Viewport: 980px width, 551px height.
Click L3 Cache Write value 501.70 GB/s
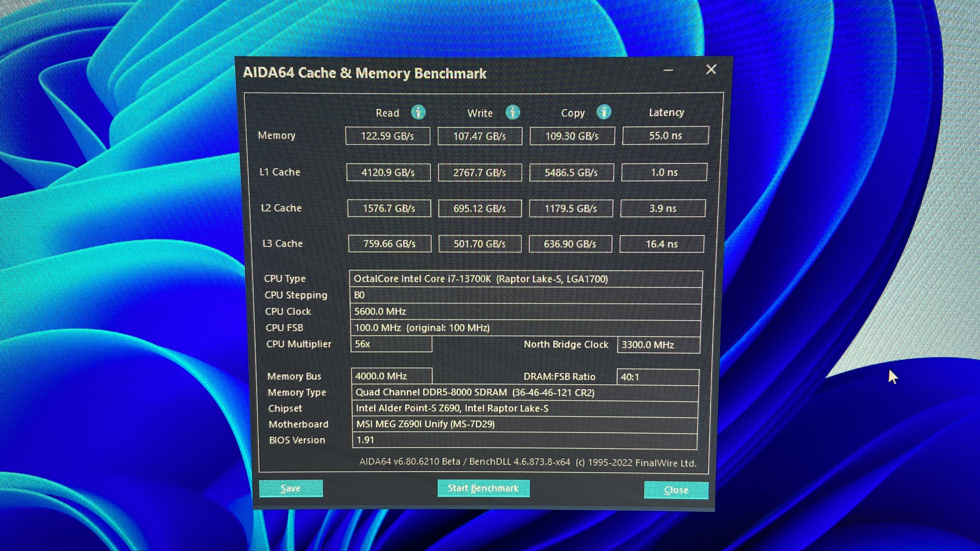[480, 244]
